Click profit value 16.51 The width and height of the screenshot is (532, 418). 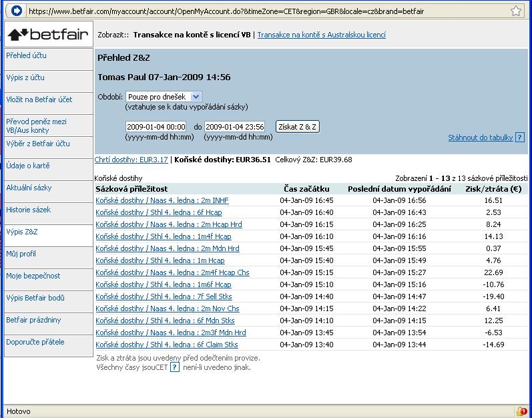point(493,200)
